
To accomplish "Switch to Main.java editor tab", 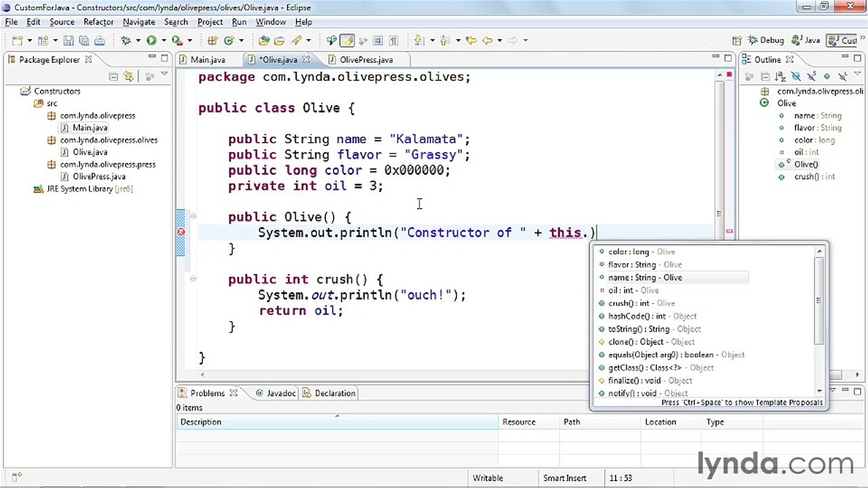I will 208,60.
